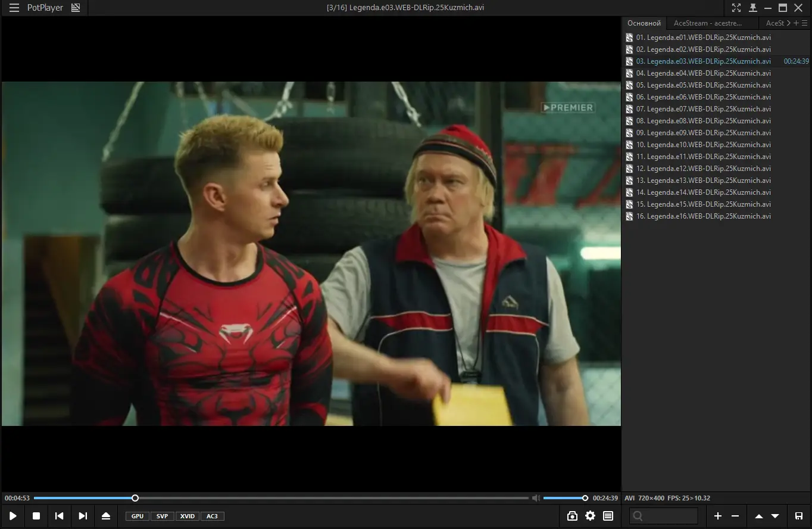812x529 pixels.
Task: Select 02. Legenda.e02 in the playlist
Action: (x=717, y=49)
